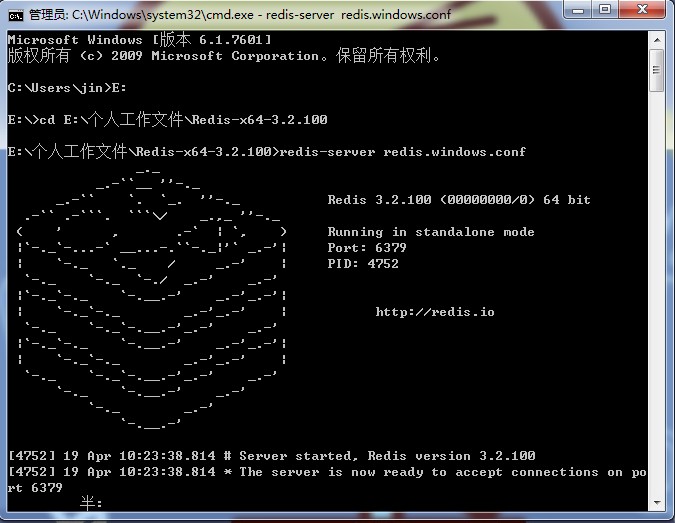The height and width of the screenshot is (523, 675).
Task: Click the vertical scrollbar thumb
Action: (657, 70)
